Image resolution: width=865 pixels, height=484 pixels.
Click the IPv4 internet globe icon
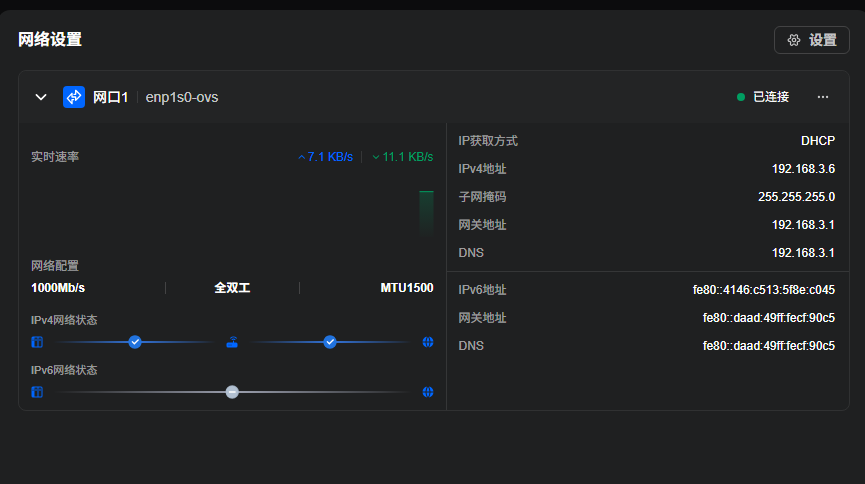click(428, 342)
